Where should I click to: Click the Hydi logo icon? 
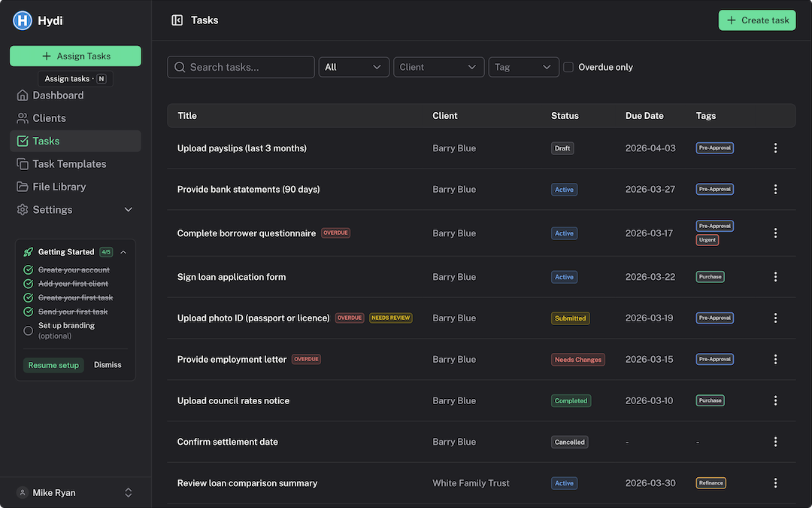22,20
